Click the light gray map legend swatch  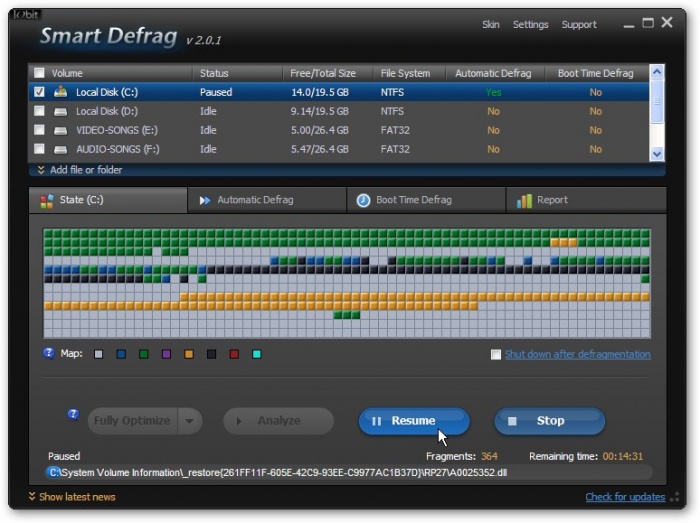pyautogui.click(x=99, y=354)
